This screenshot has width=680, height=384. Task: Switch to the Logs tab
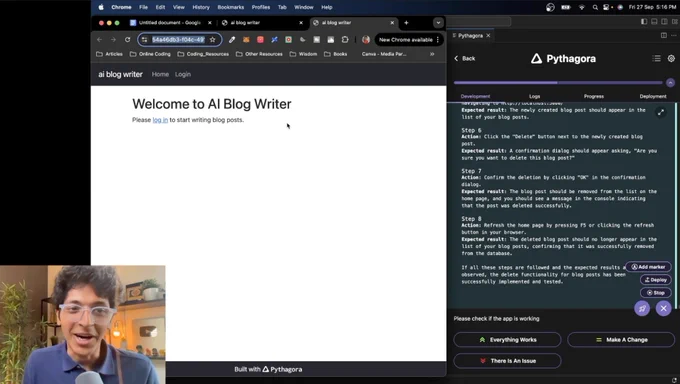click(534, 96)
